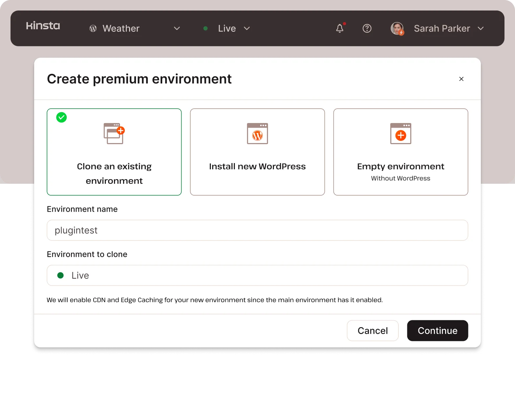Select Install new WordPress option
Screen dimensions: 515x420
[x=257, y=166]
